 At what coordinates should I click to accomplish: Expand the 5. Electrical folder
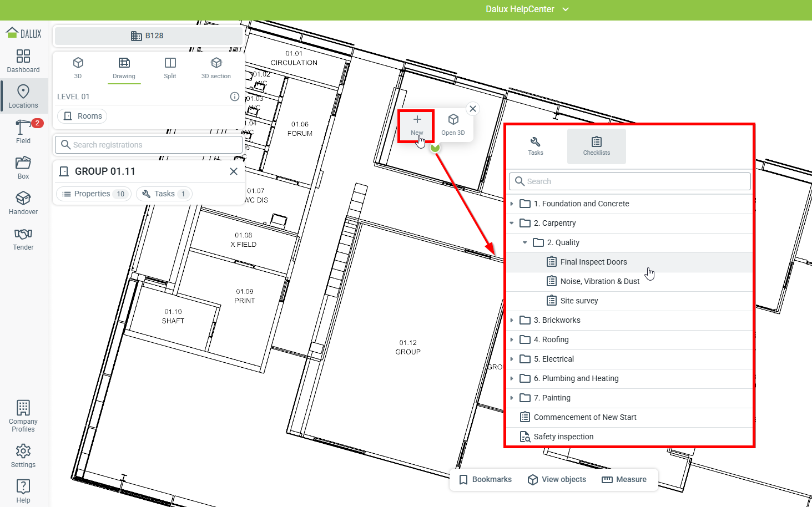(x=512, y=359)
